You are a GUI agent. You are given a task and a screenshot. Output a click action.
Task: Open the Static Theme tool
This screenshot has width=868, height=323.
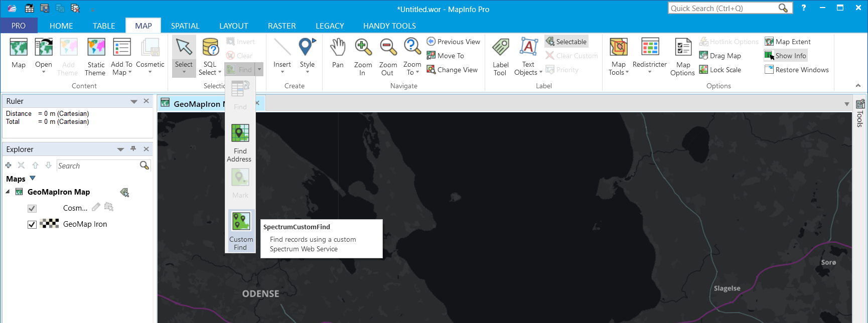coord(95,57)
